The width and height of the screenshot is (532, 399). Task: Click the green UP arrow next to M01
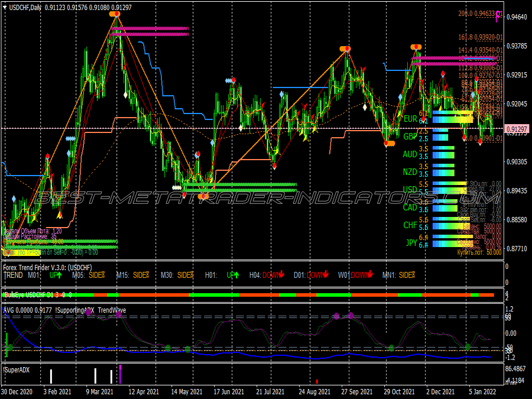(x=59, y=275)
